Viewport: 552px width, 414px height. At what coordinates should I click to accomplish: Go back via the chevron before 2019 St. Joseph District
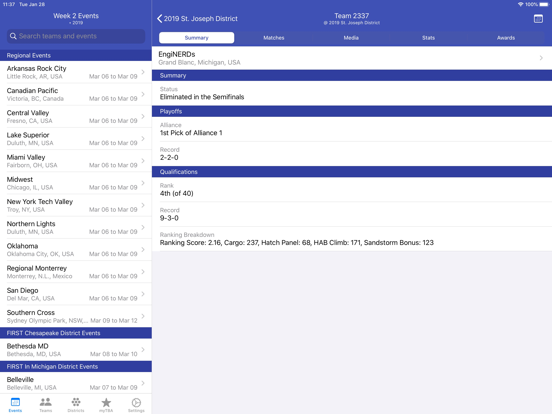point(159,19)
